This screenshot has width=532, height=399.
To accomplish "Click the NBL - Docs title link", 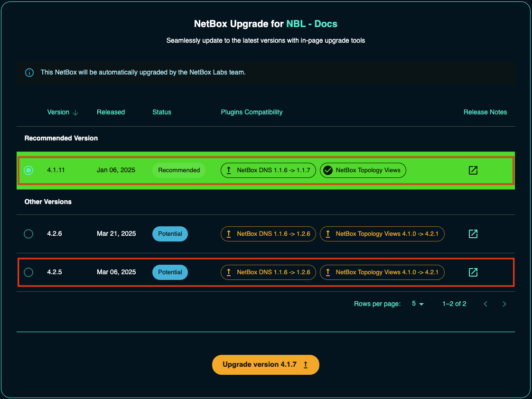I will [311, 24].
